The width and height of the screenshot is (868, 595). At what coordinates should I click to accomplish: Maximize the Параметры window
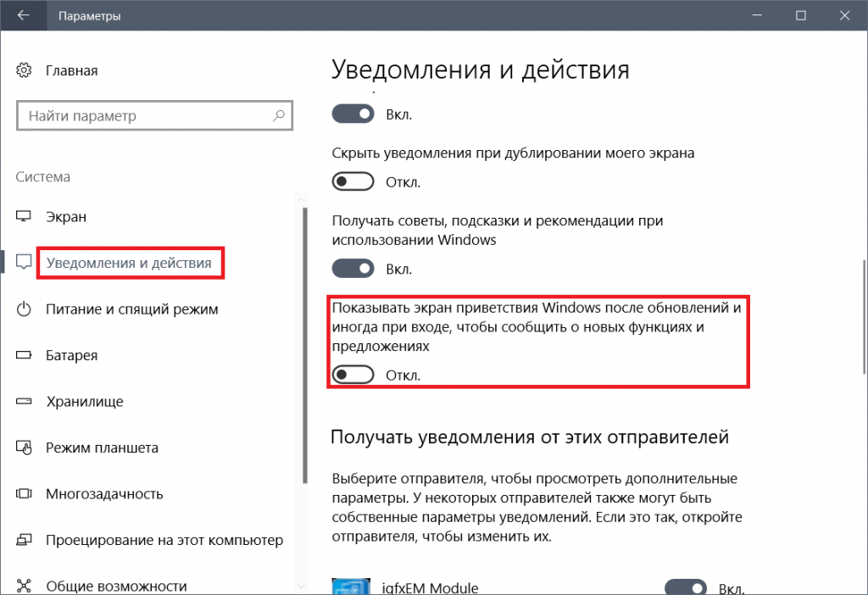point(800,15)
